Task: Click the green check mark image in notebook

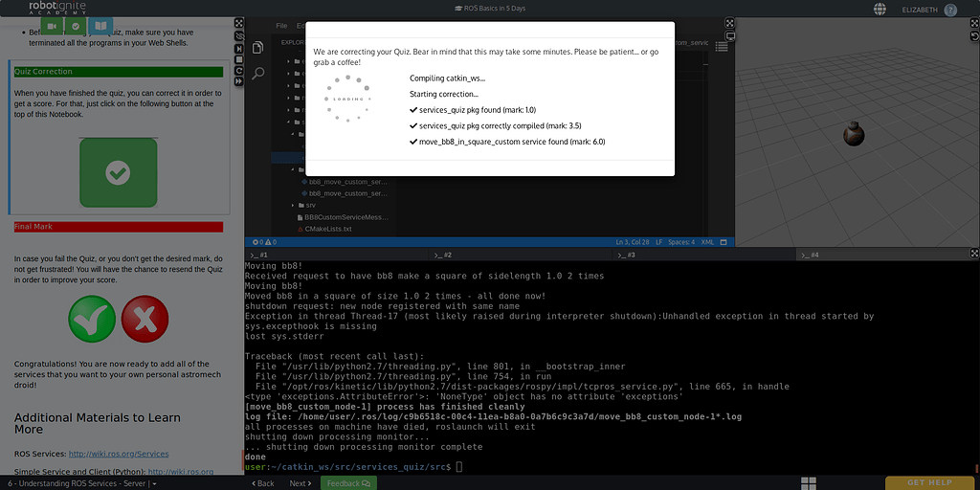Action: 92,319
